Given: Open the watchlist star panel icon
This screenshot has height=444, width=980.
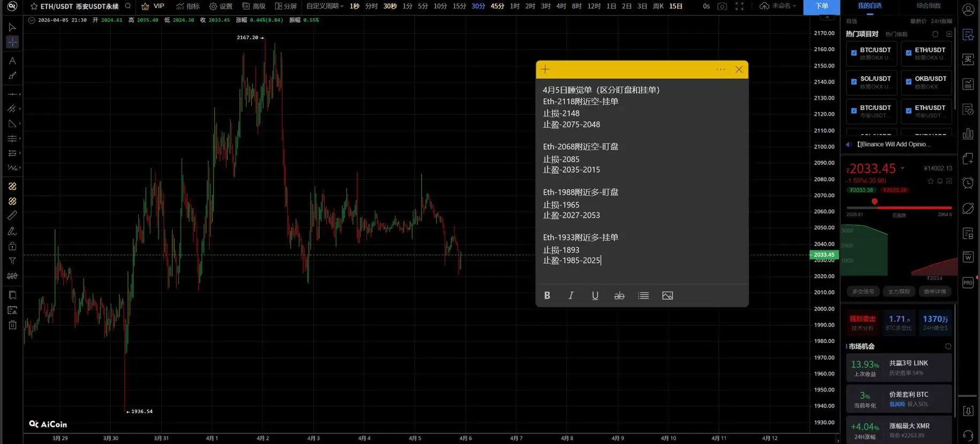Looking at the screenshot, I should pos(968,35).
